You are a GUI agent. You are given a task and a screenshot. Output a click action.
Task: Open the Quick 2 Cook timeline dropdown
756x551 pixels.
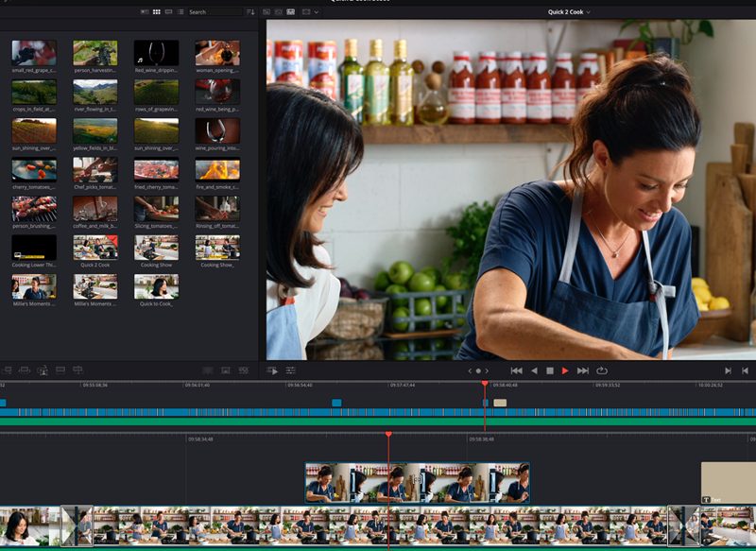[569, 12]
